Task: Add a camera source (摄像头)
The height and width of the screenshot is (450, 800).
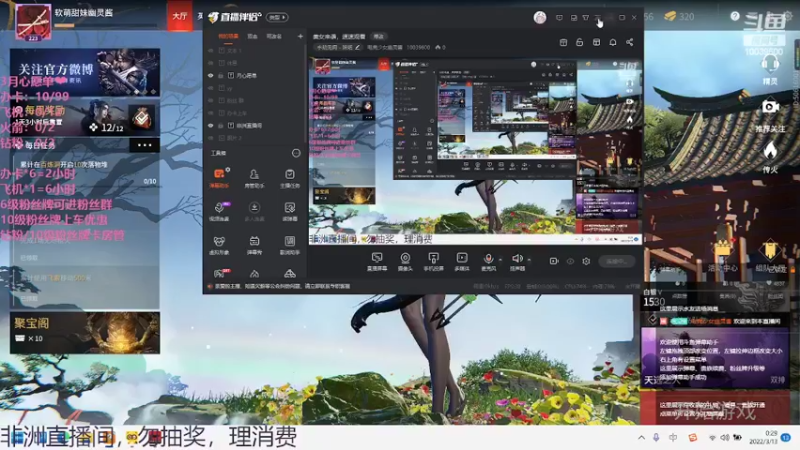Action: (405, 261)
